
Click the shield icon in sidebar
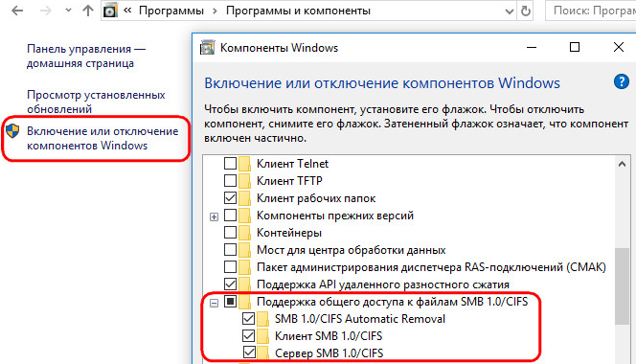point(12,131)
